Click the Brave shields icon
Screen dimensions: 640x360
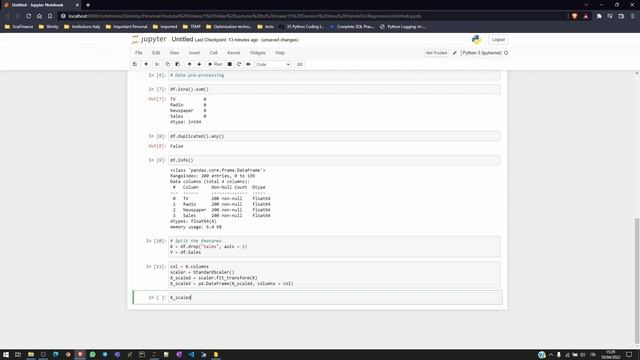pyautogui.click(x=574, y=16)
